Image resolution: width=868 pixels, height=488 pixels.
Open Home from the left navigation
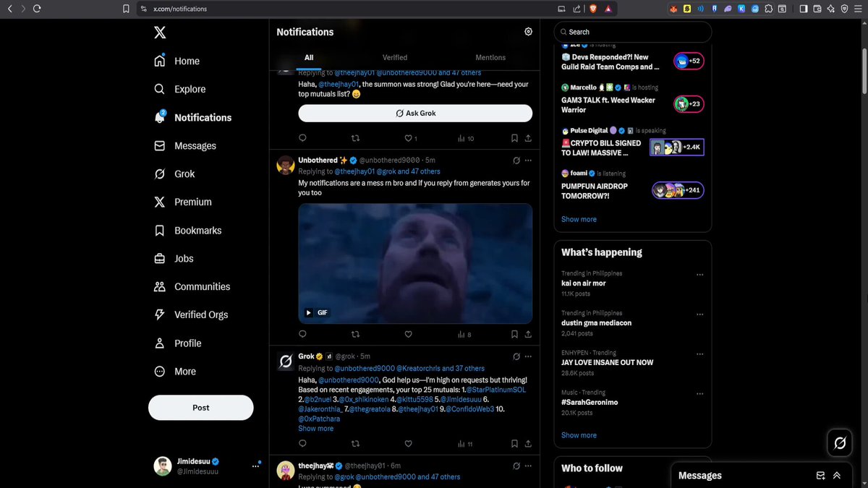(x=177, y=61)
